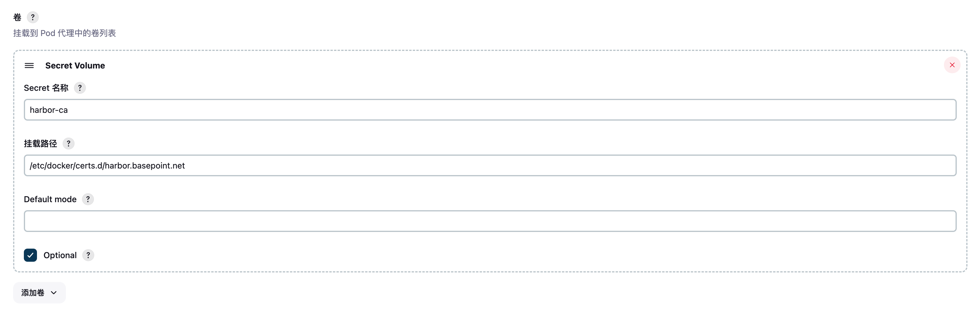The image size is (980, 318).
Task: Focus the empty Default mode field
Action: coord(490,221)
